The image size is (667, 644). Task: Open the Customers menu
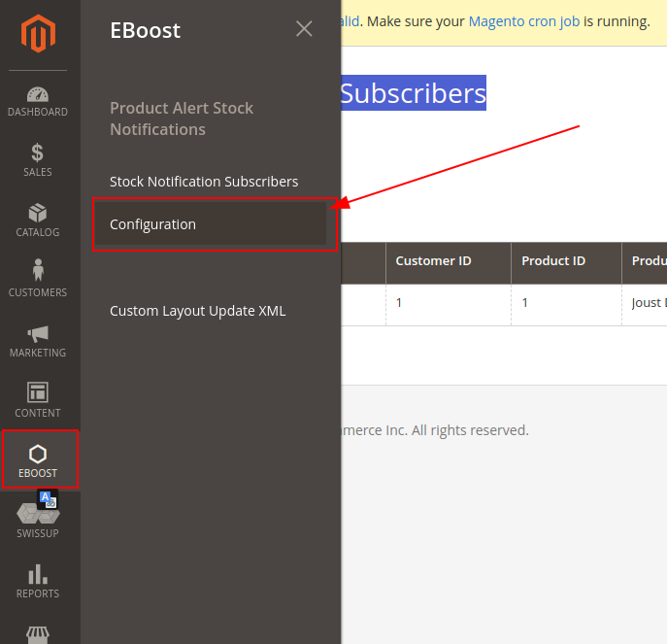[x=39, y=282]
